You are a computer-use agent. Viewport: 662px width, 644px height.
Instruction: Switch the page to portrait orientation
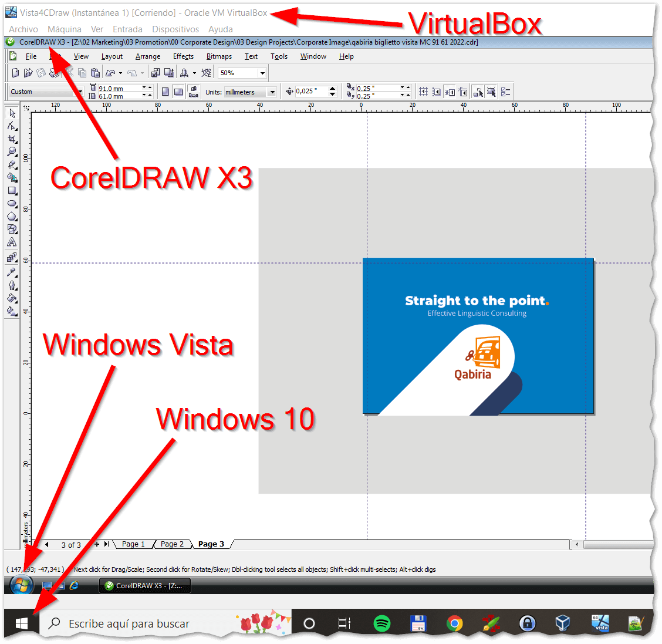166,92
